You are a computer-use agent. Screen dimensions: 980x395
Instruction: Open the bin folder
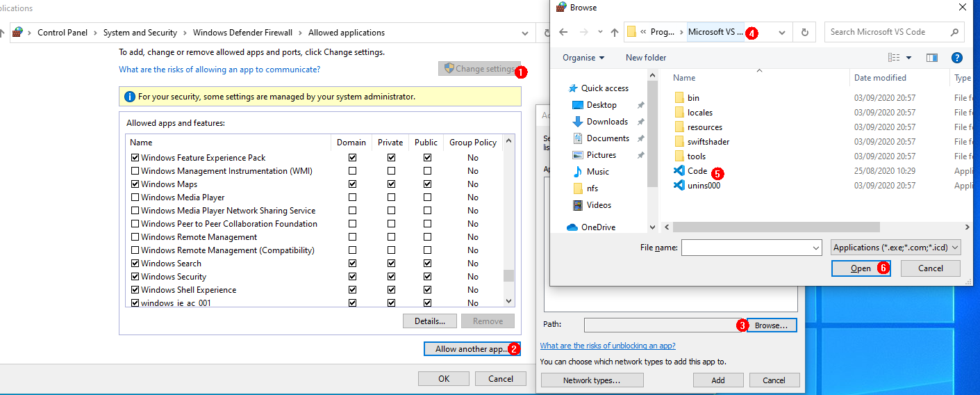(x=692, y=98)
